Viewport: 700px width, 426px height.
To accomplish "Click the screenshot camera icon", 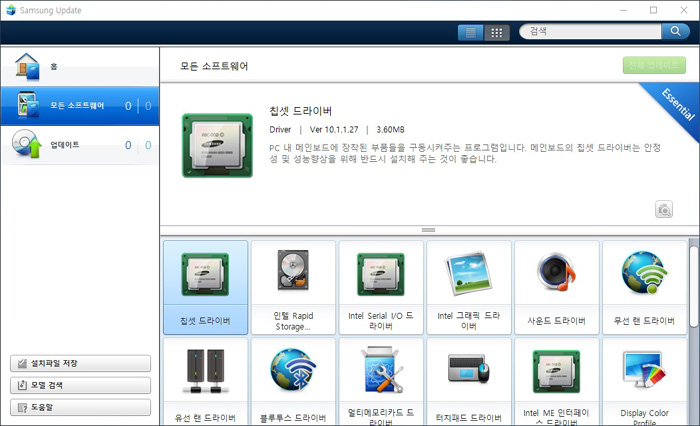I will click(x=664, y=209).
